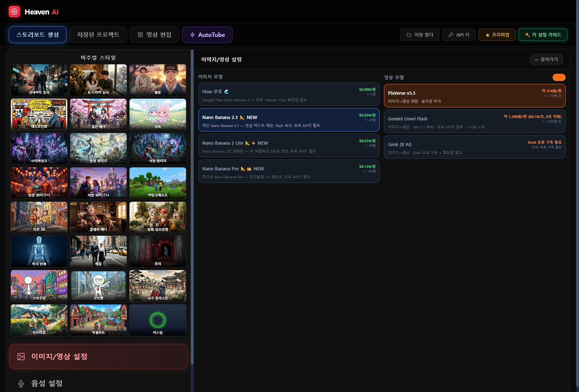
Task: Choose the Nano Banana 2.1 image model
Action: [289, 120]
